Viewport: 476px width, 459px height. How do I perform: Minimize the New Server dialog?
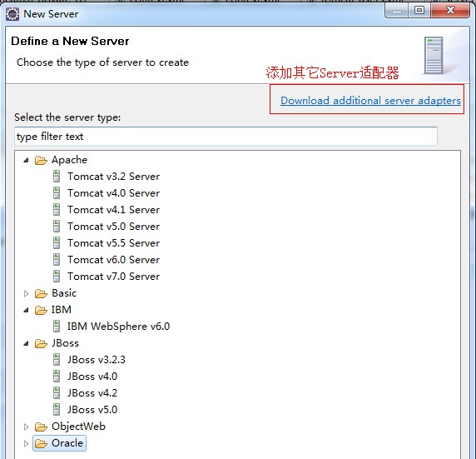pyautogui.click(x=397, y=12)
